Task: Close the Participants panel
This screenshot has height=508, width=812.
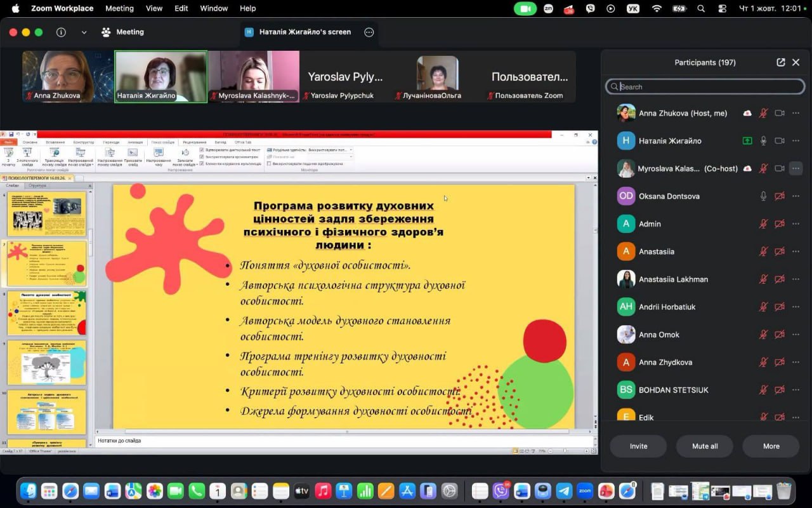Action: coord(796,62)
